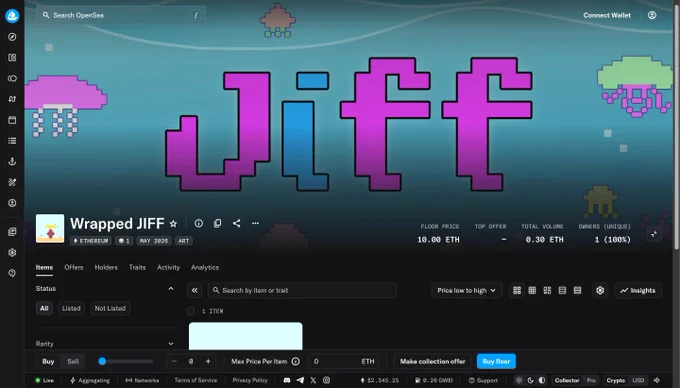
Task: Open the Collections grid icon in sidebar
Action: (x=12, y=58)
